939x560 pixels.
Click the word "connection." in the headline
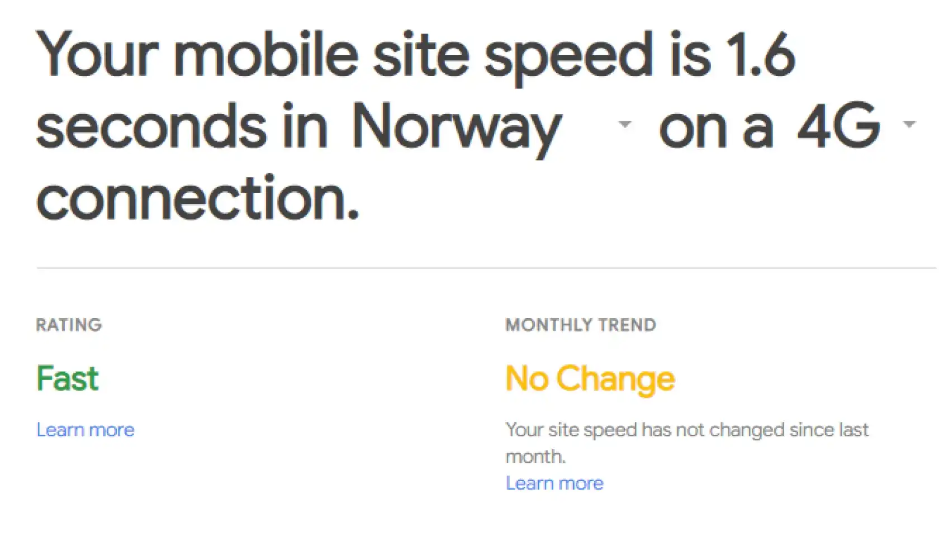(197, 198)
